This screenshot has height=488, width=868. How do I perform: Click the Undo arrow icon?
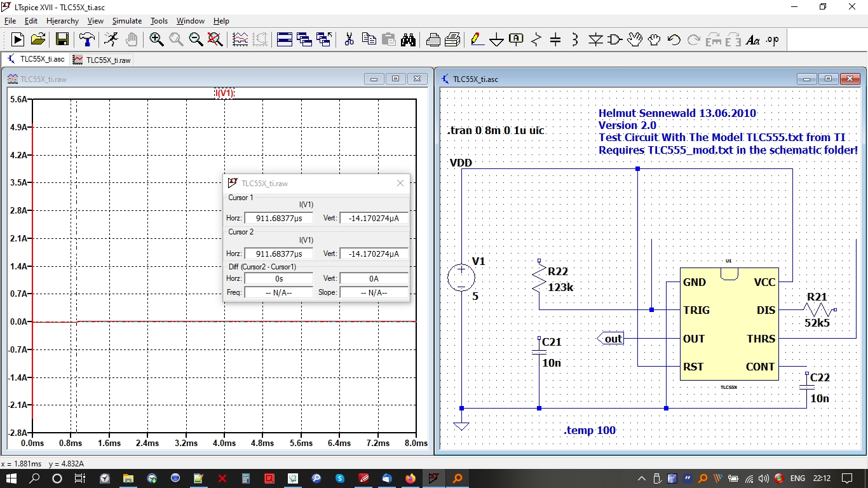point(674,39)
